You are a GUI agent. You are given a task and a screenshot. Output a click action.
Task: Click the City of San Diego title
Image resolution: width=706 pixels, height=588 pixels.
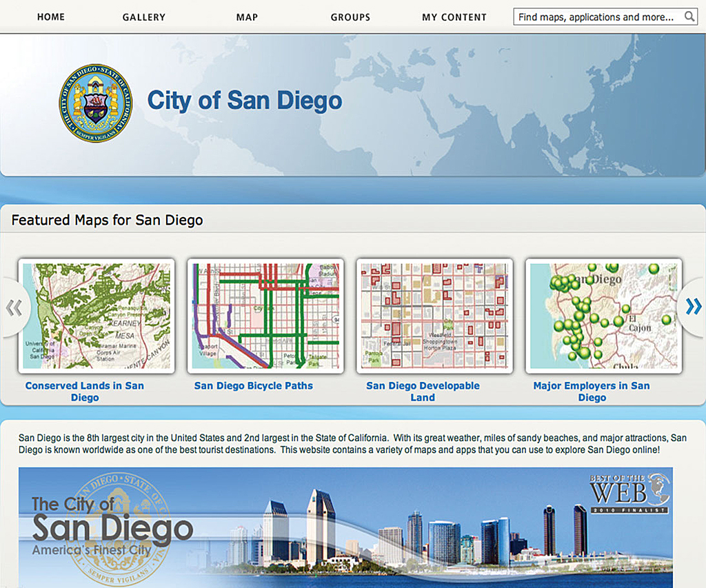pyautogui.click(x=245, y=101)
